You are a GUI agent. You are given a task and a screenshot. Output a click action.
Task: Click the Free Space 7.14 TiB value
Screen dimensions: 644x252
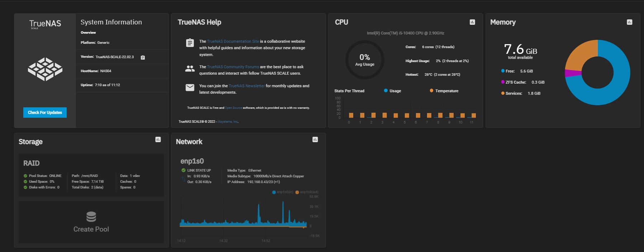click(98, 182)
